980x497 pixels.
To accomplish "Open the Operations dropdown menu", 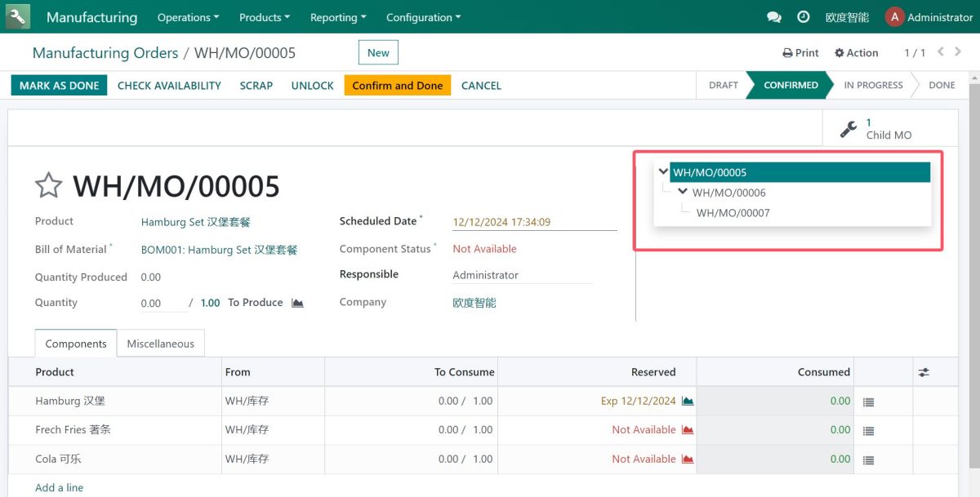I will point(188,17).
